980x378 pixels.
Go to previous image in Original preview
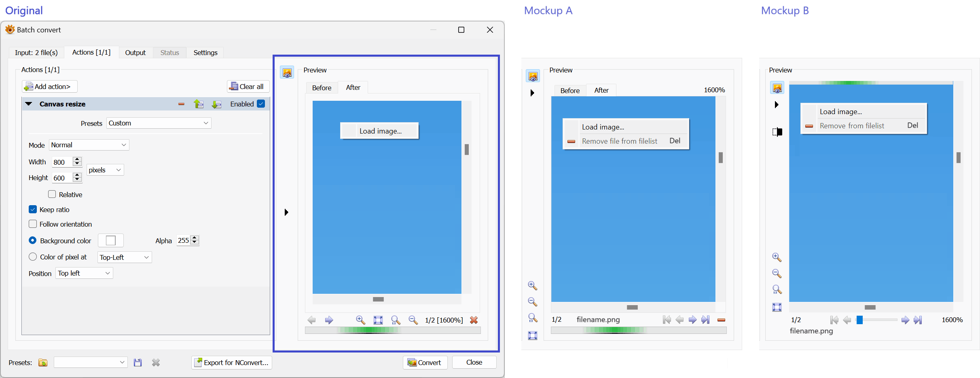pos(311,320)
